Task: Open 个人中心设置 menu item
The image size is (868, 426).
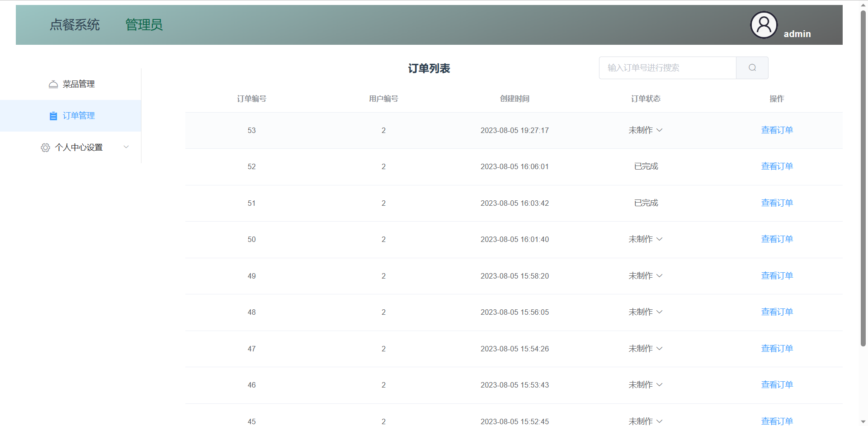Action: coord(71,147)
